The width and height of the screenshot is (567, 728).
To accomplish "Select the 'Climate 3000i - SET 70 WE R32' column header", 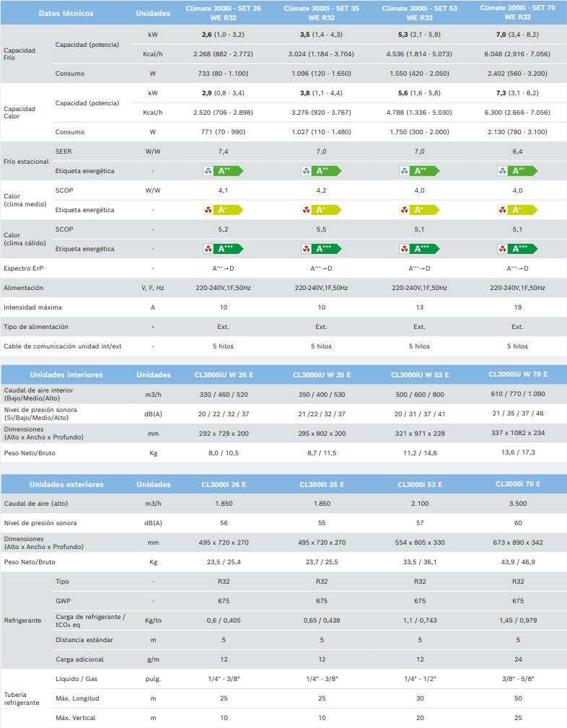I will pos(518,12).
